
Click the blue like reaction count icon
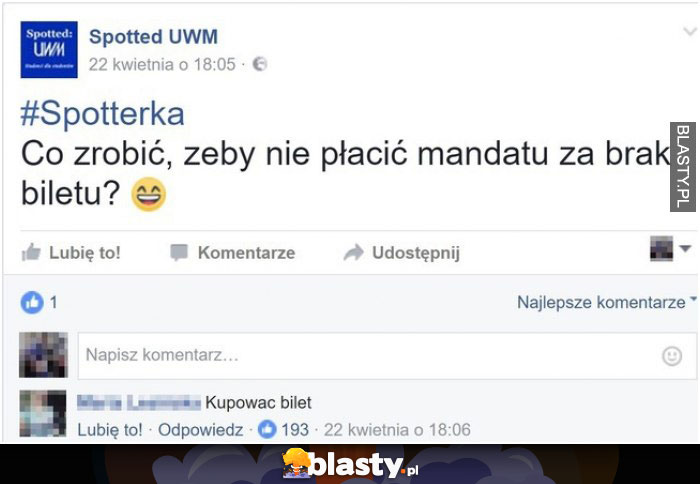(x=32, y=303)
